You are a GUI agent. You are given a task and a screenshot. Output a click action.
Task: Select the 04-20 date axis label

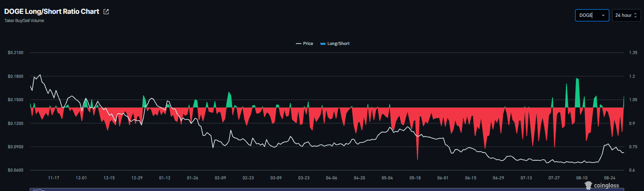tap(359, 178)
